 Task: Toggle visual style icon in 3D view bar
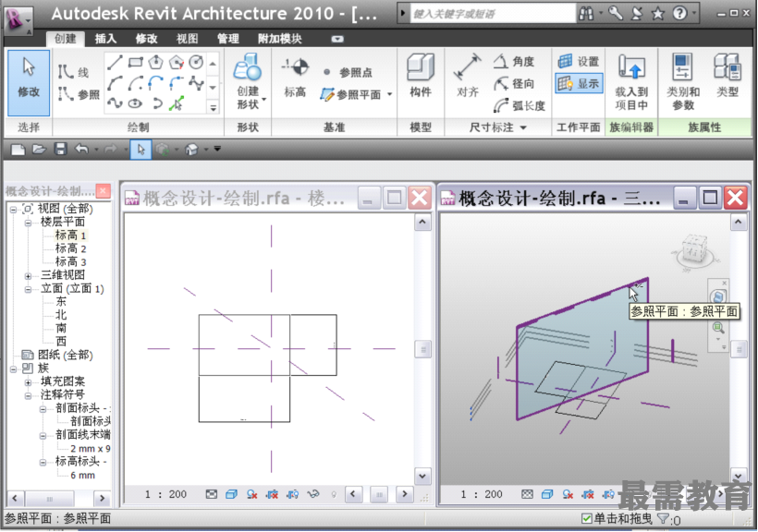click(x=547, y=494)
